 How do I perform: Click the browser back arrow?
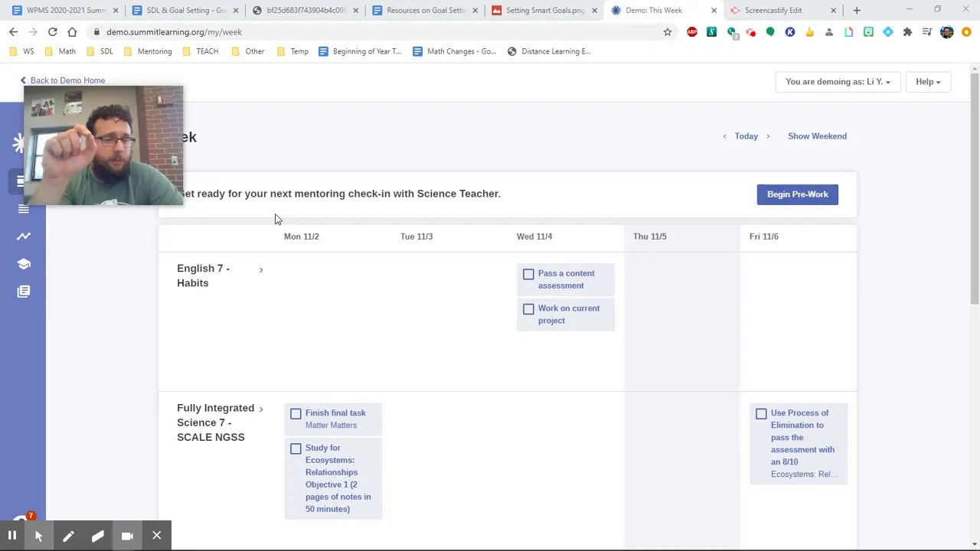pyautogui.click(x=13, y=32)
